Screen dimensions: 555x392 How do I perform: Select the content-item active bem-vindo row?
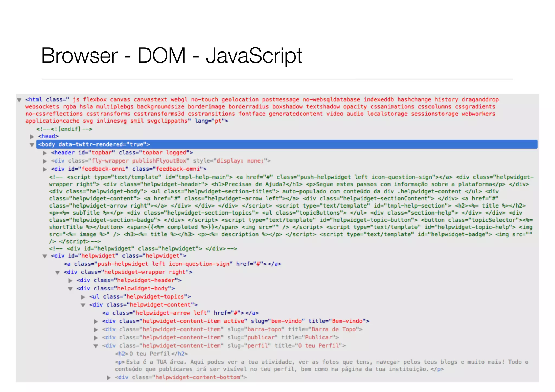click(236, 321)
